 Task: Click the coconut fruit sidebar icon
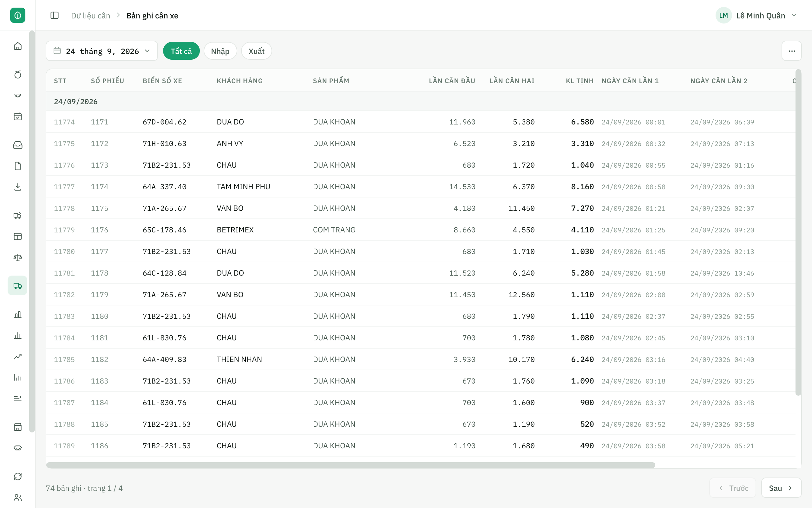point(18,74)
